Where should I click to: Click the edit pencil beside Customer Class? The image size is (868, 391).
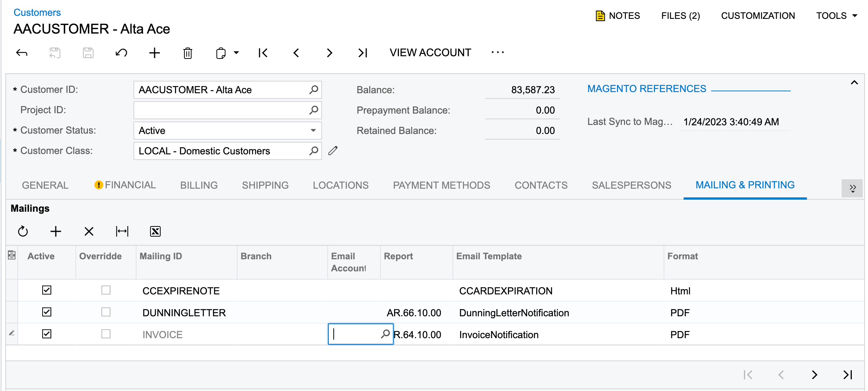pos(333,151)
